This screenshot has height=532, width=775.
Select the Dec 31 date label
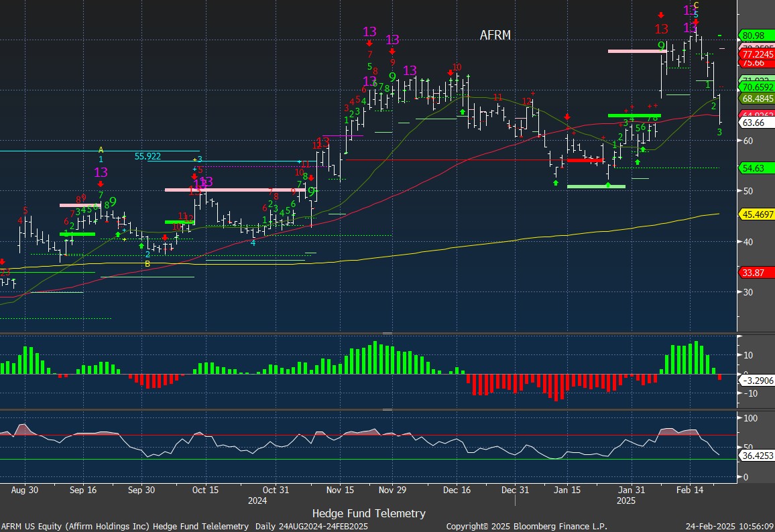coord(515,490)
